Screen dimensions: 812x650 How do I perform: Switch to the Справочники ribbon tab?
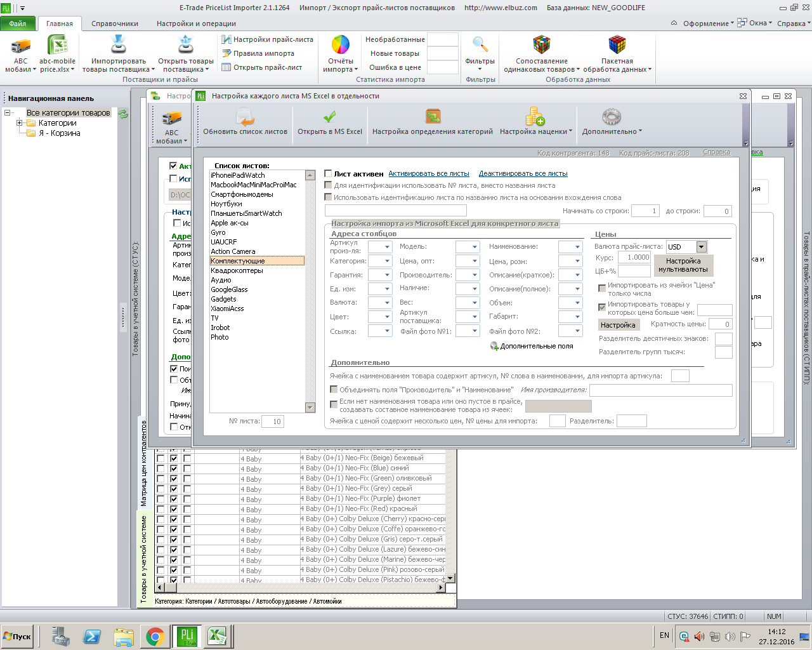pos(115,23)
